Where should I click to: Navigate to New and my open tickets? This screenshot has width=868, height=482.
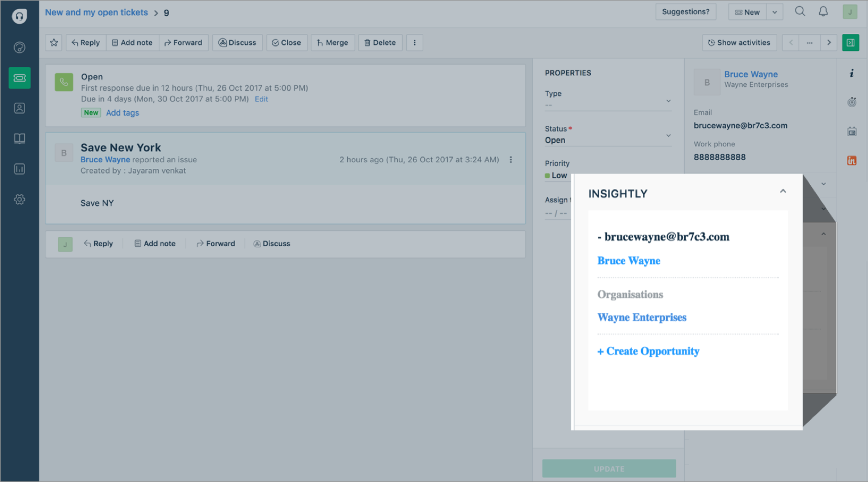pos(96,12)
